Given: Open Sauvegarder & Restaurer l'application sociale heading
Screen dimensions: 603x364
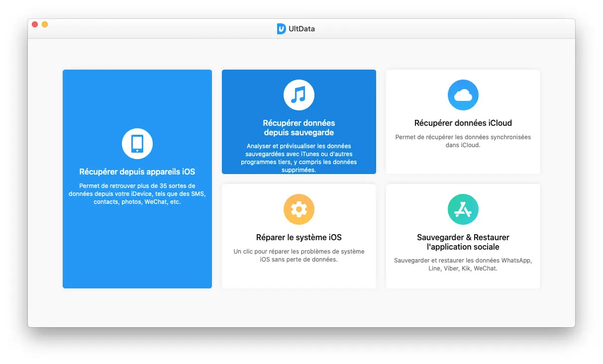Looking at the screenshot, I should [x=463, y=242].
